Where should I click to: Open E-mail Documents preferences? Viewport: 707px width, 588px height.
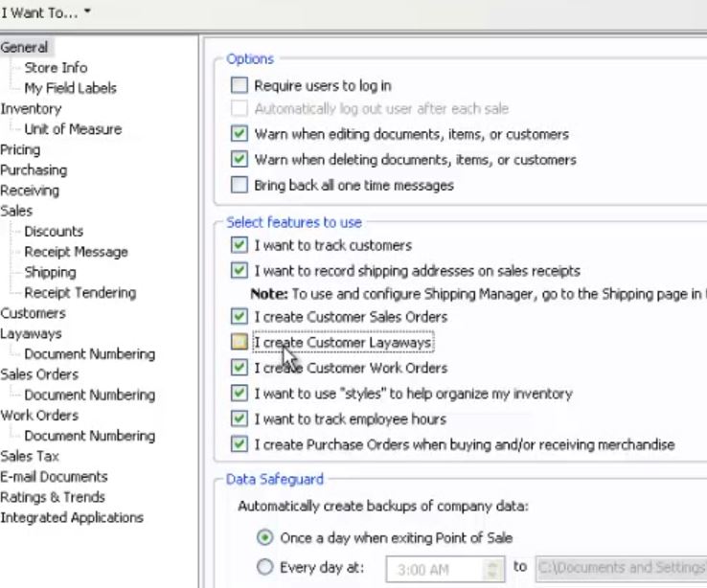[x=54, y=477]
